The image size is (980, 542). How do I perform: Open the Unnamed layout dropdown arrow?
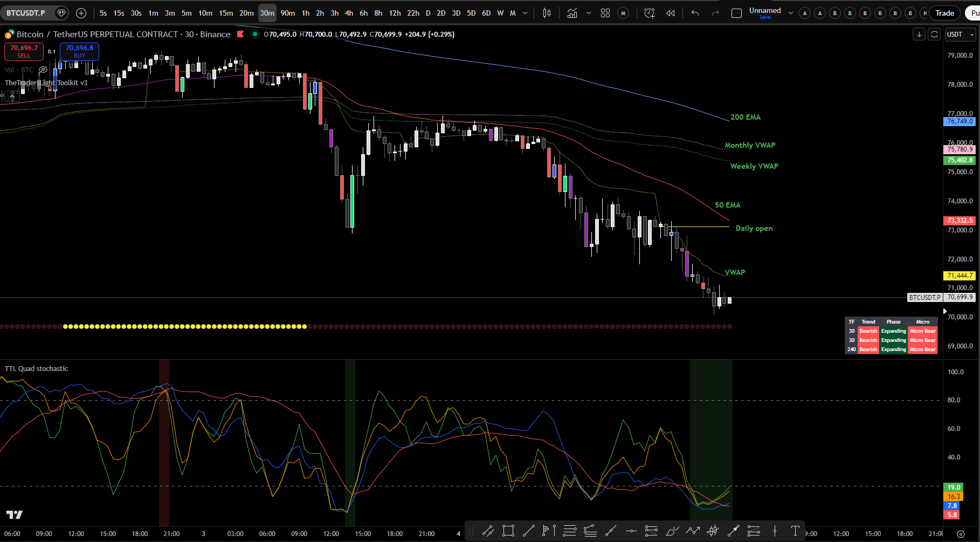791,13
